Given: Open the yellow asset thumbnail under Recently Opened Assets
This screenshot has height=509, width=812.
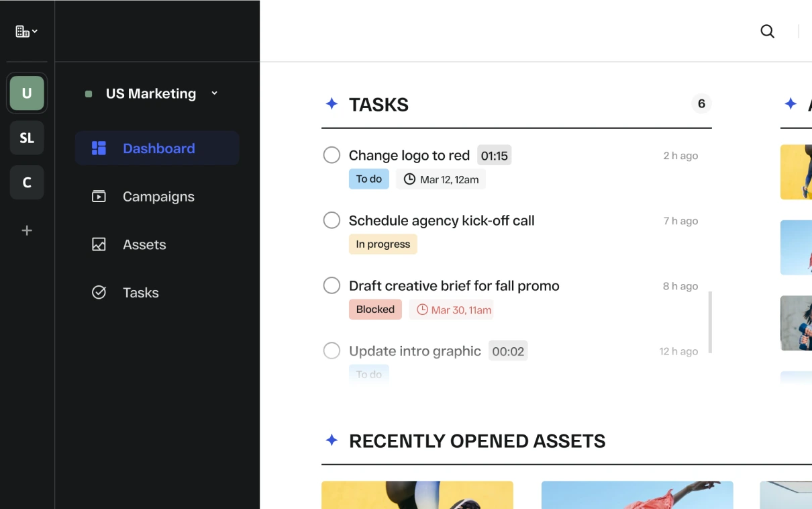Looking at the screenshot, I should coord(417,495).
